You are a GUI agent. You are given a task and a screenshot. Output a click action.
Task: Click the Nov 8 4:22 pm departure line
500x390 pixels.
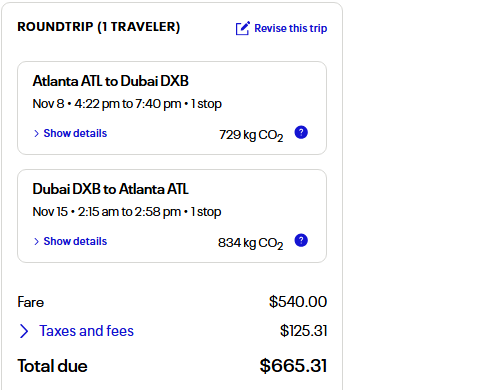point(127,104)
